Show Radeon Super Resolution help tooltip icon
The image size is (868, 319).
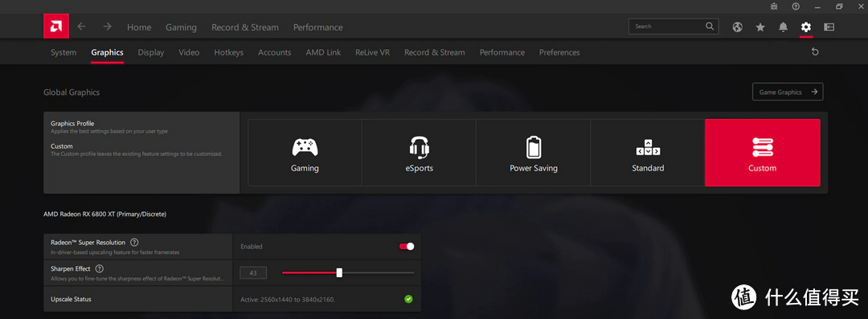click(x=134, y=243)
